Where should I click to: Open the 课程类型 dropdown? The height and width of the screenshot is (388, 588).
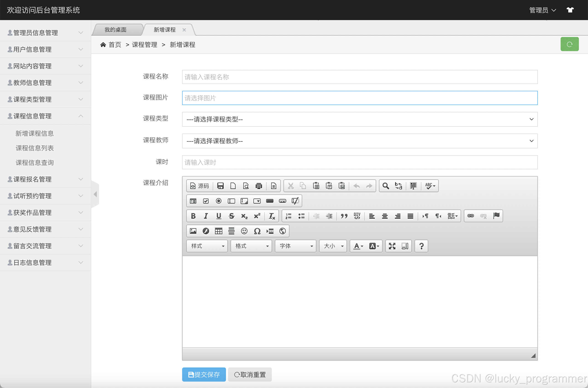point(360,119)
